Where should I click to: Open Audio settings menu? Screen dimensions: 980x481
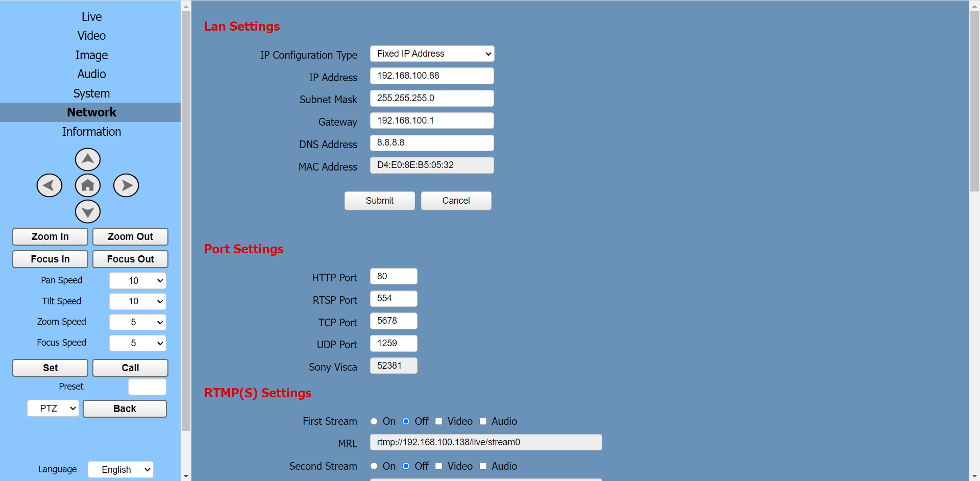click(x=91, y=74)
